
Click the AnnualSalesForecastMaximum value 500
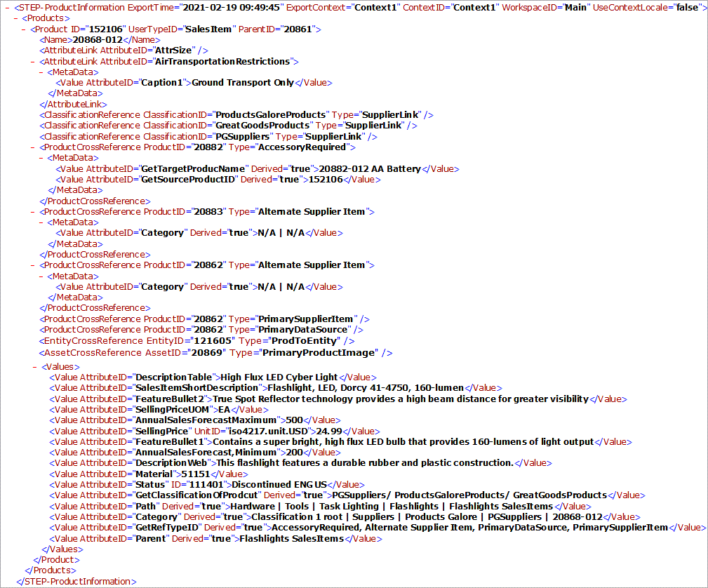(295, 420)
